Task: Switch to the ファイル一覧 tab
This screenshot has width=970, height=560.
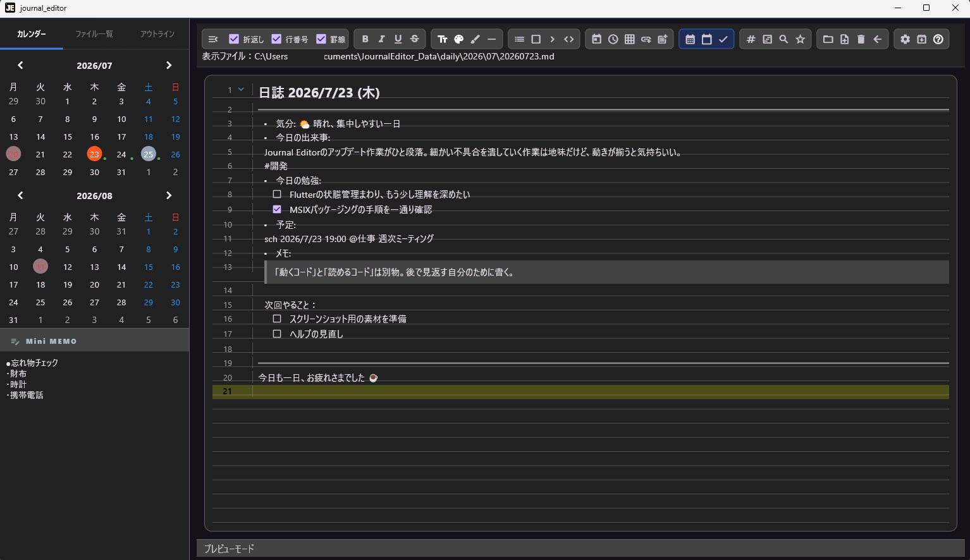Action: pyautogui.click(x=94, y=33)
